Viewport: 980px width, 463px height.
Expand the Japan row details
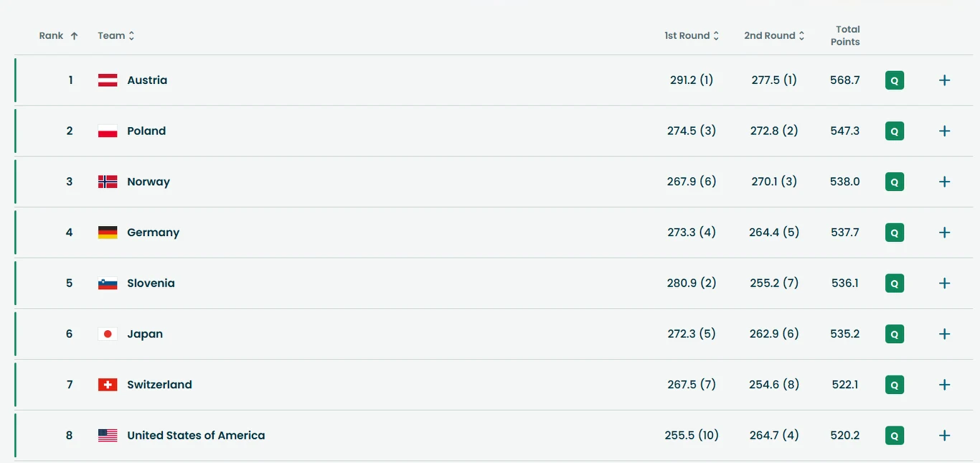pyautogui.click(x=944, y=334)
